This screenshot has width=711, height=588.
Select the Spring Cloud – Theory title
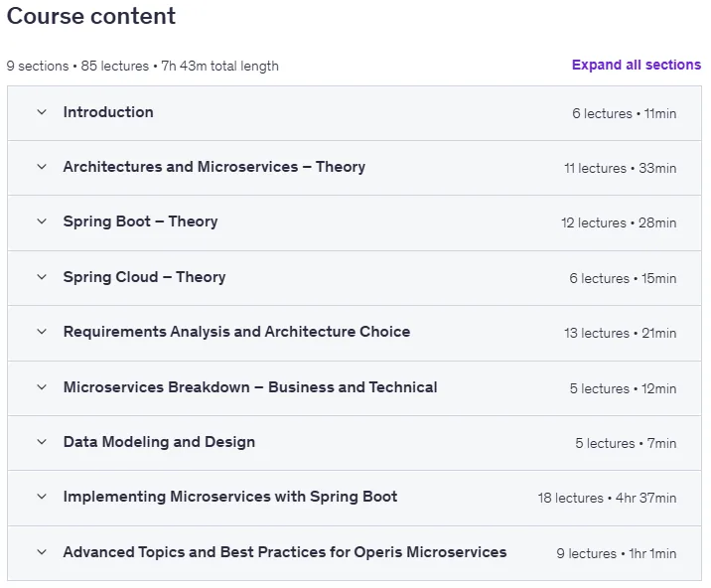[x=144, y=277]
